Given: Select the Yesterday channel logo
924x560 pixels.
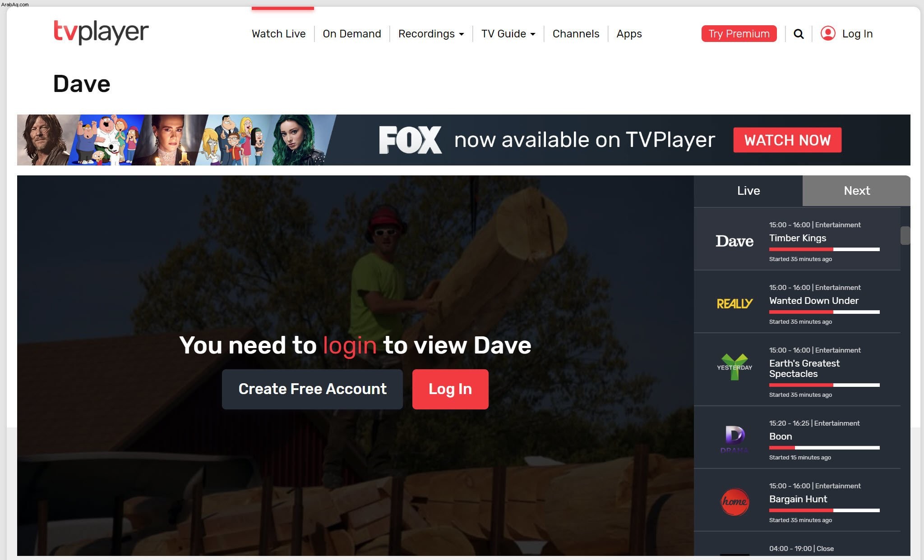Looking at the screenshot, I should pyautogui.click(x=735, y=367).
